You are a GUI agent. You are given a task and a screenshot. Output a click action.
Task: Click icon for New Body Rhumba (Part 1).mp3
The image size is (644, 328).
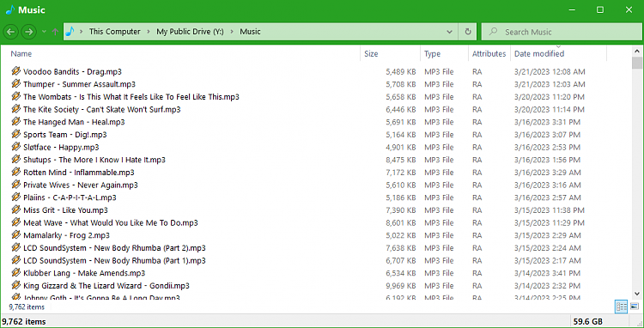15,260
